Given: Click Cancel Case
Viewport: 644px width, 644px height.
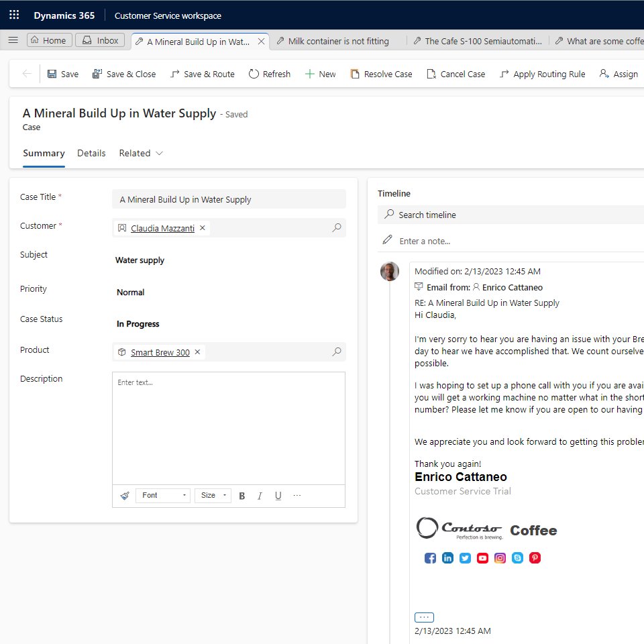Looking at the screenshot, I should (x=456, y=74).
